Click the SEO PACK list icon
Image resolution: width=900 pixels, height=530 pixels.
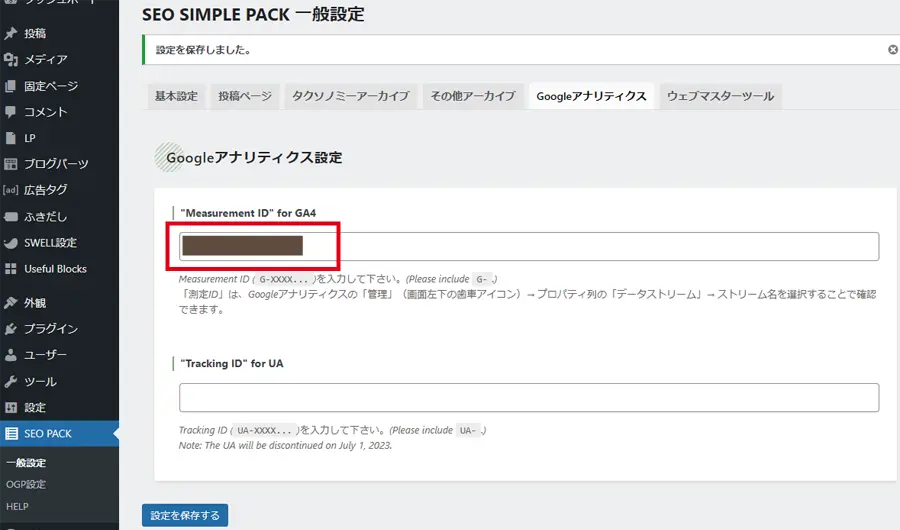[x=11, y=434]
